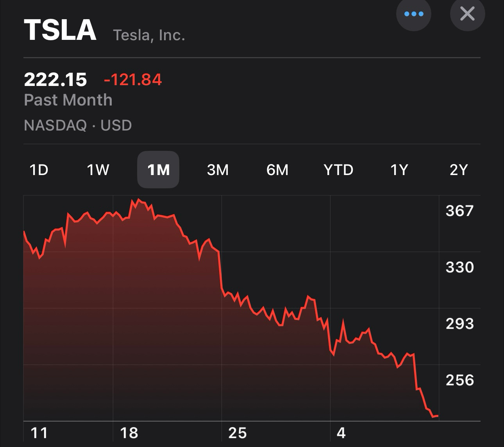Tap the date label 25 on axis
Screen dimensions: 504x447
(237, 433)
